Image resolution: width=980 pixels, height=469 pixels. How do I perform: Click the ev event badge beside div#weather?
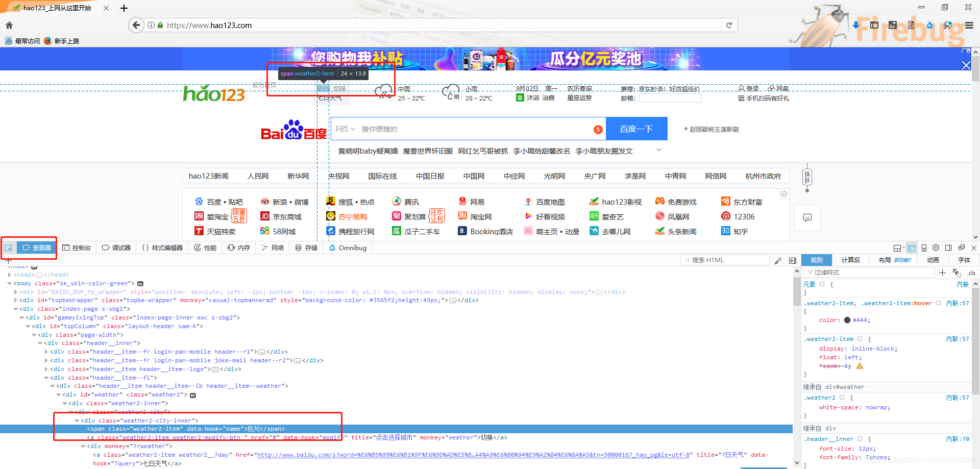[193, 395]
